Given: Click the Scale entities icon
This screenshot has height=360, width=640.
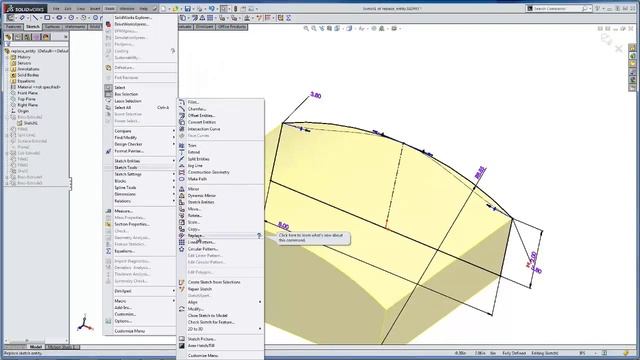Looking at the screenshot, I should (182, 222).
